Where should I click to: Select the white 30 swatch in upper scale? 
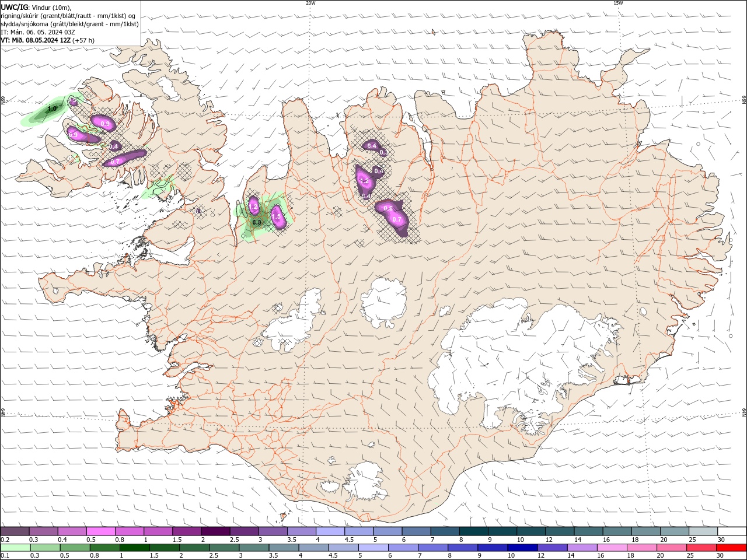click(x=732, y=531)
